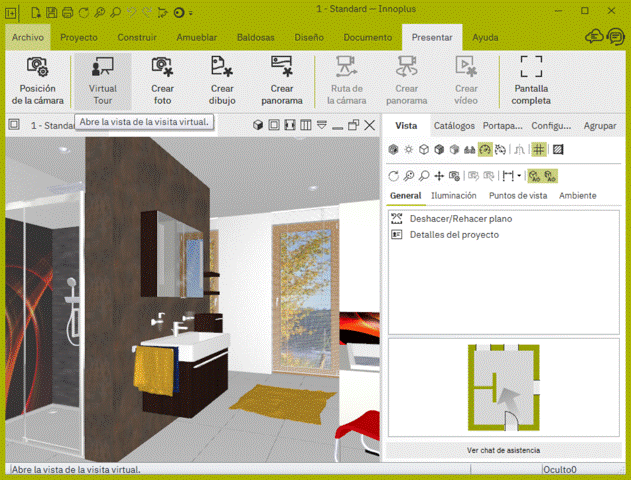Click the save disk icon in title bar
The width and height of the screenshot is (631, 480).
point(52,12)
